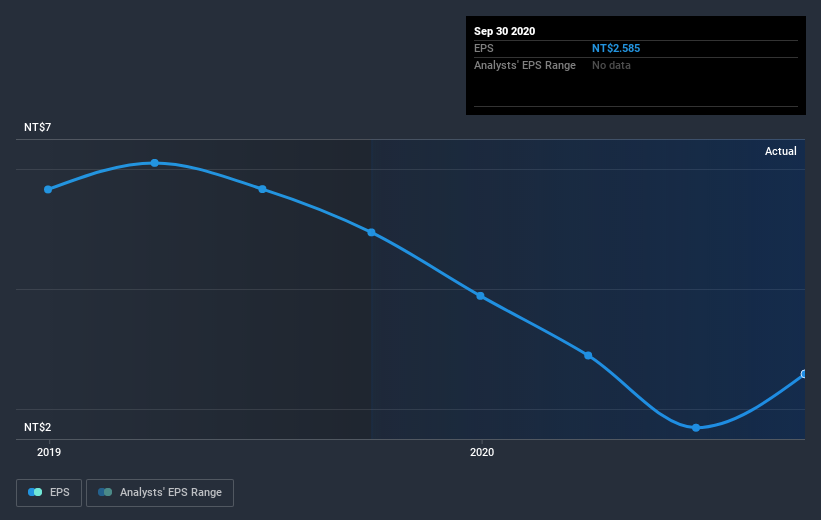This screenshot has width=821, height=520.
Task: Click the EPS legend color icon
Action: pos(35,492)
